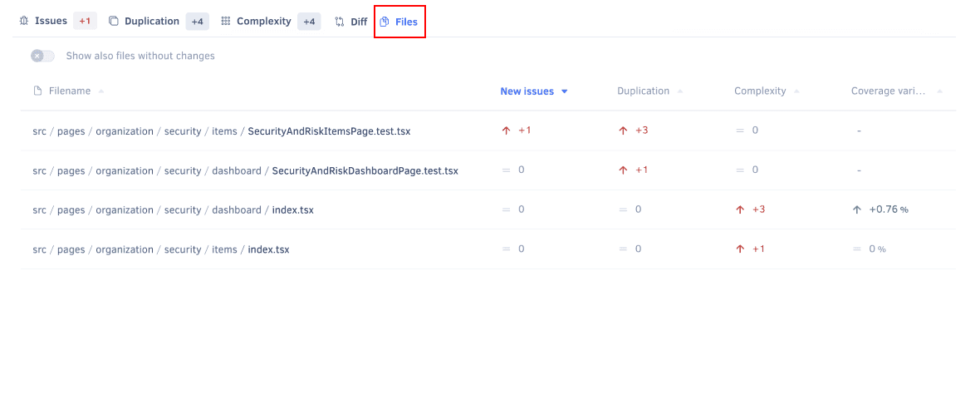Sort by Coverage variation column
This screenshot has width=980, height=404.
[888, 91]
